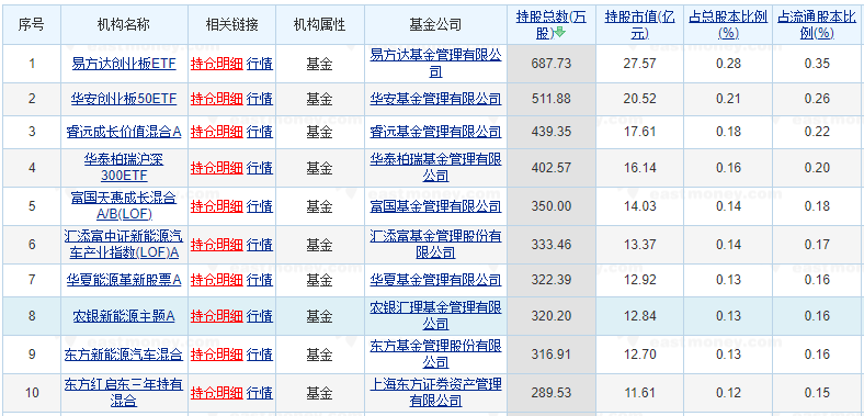Open 农银汇理基金管理有限公司 company link
This screenshot has height=416, width=864.
pyautogui.click(x=435, y=316)
